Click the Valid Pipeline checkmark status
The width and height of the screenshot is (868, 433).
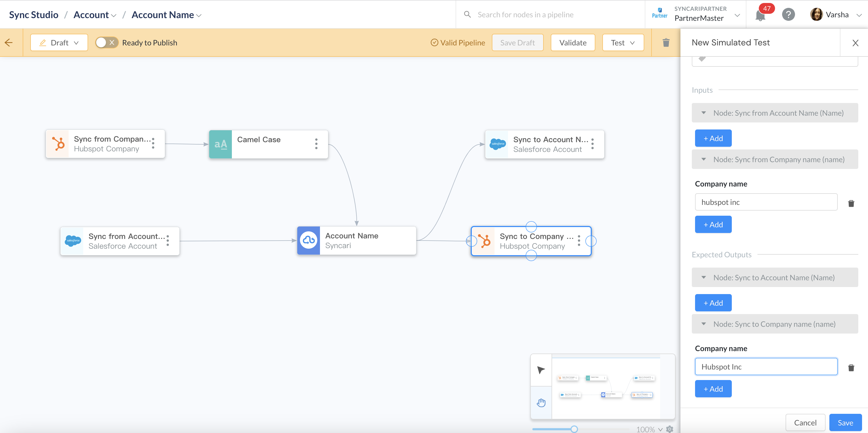(x=458, y=42)
